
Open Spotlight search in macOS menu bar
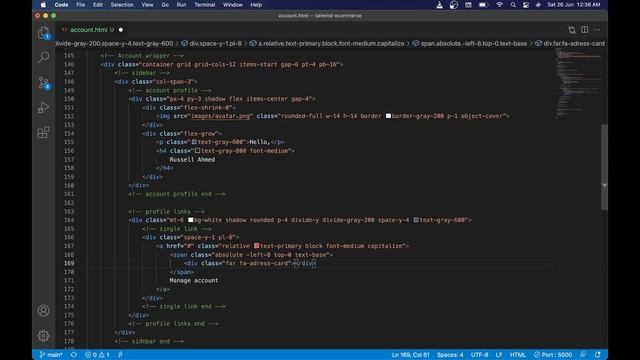click(x=513, y=5)
